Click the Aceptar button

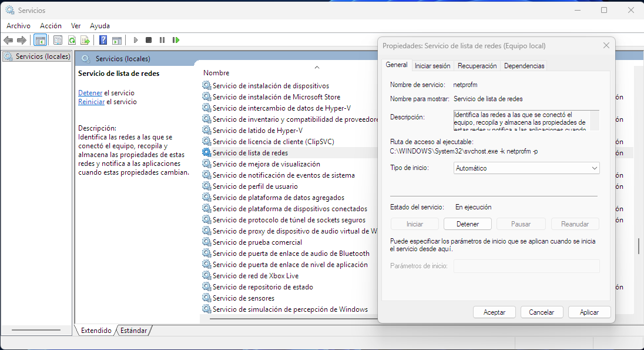coord(494,312)
